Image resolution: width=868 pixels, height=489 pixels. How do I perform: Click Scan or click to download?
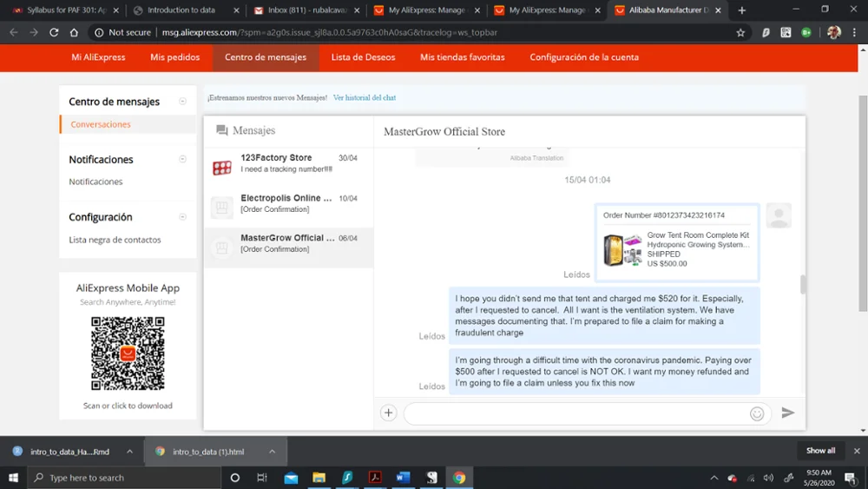128,406
